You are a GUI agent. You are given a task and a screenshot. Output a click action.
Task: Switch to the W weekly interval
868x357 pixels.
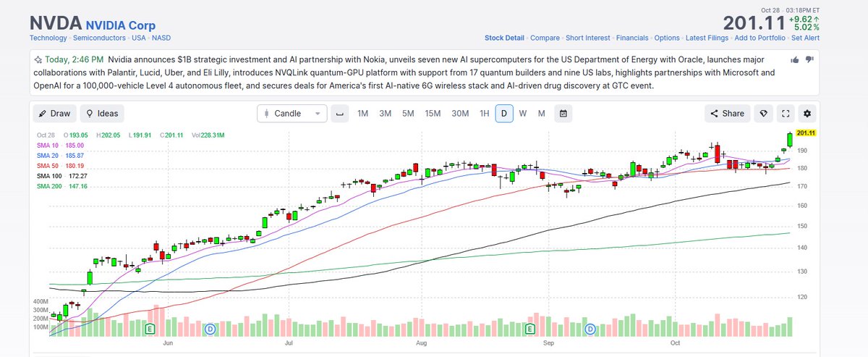coord(522,113)
